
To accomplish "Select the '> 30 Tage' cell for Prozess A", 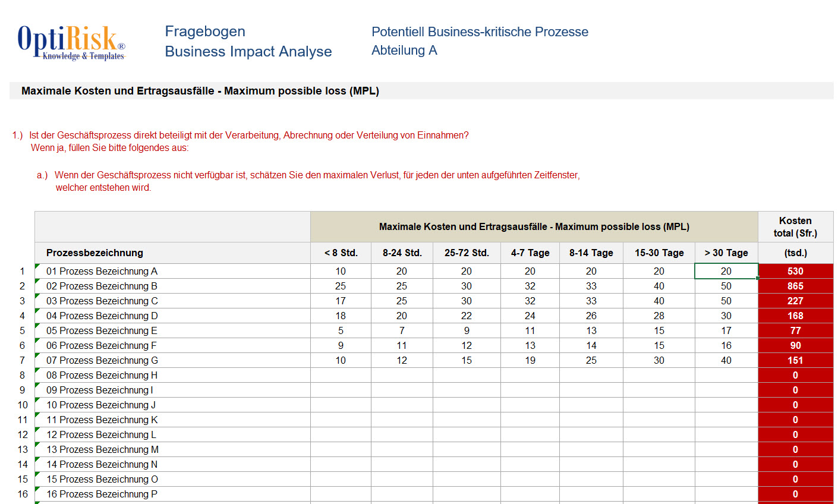I will pyautogui.click(x=726, y=271).
